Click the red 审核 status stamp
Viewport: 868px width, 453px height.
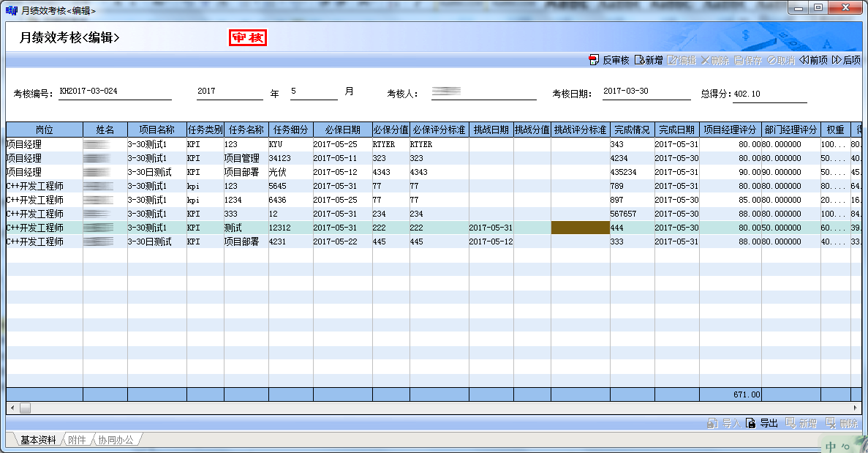point(248,38)
